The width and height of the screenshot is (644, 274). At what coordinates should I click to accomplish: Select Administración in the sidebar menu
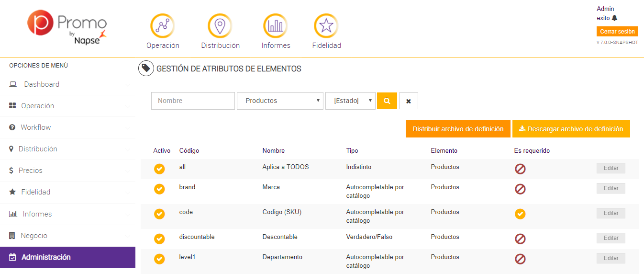[46, 257]
